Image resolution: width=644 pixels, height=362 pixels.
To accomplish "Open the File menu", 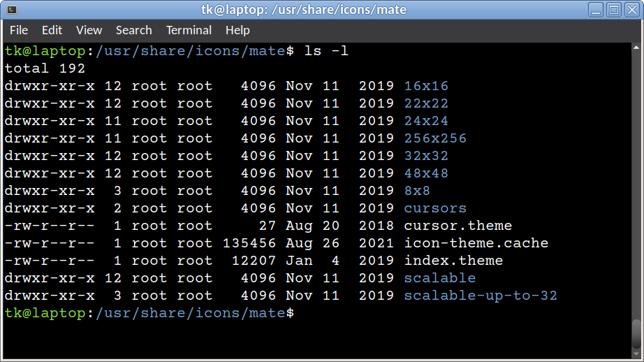I will (19, 30).
